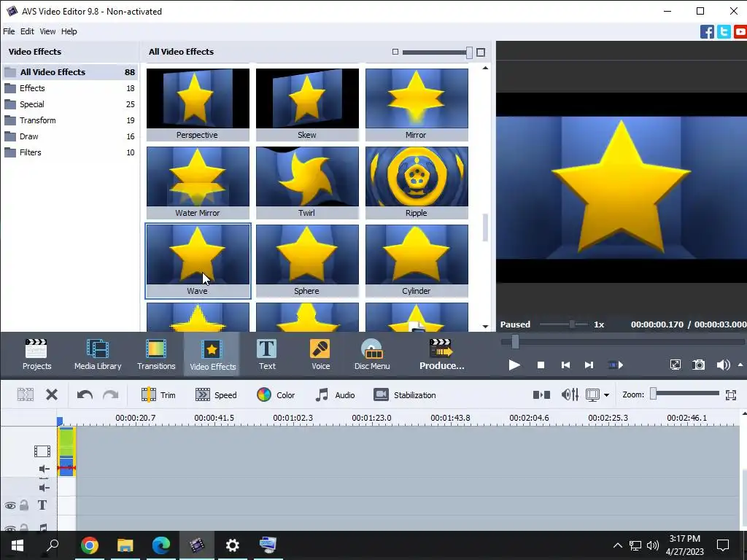The width and height of the screenshot is (747, 560).
Task: Select the Skew effect thumbnail
Action: [307, 104]
